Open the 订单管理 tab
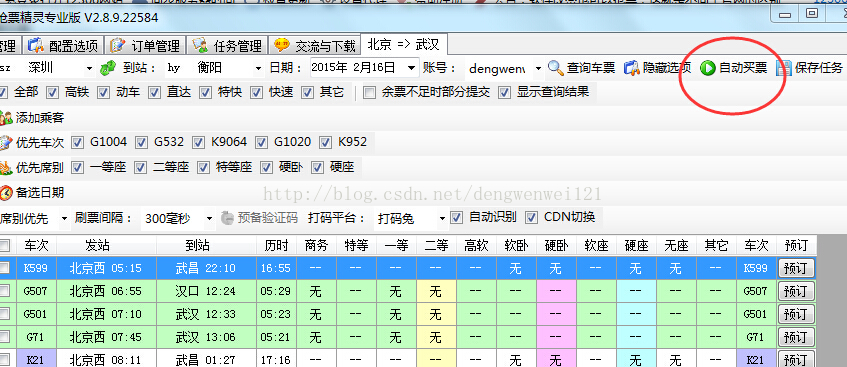Viewport: 847px width, 367px height. (x=146, y=45)
